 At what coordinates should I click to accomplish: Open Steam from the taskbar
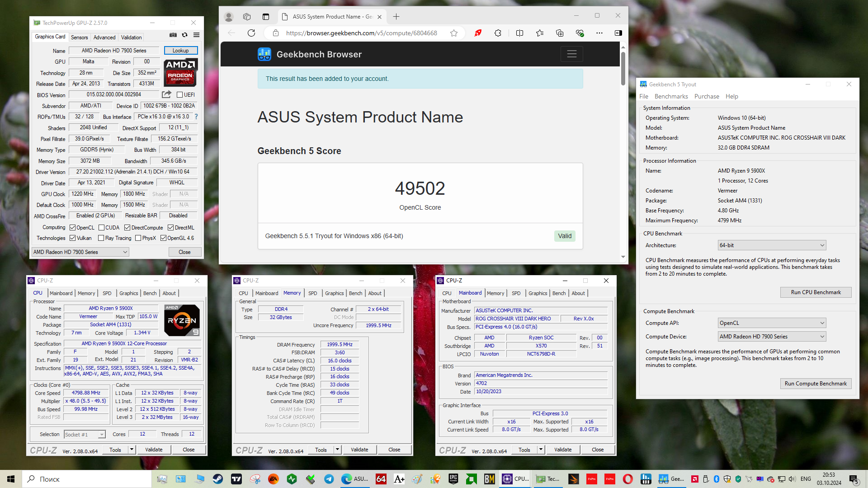pyautogui.click(x=218, y=479)
